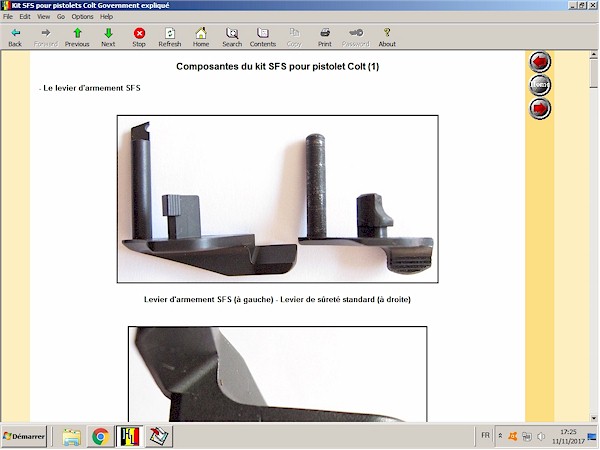
Task: Open the Edit menu
Action: (25, 16)
